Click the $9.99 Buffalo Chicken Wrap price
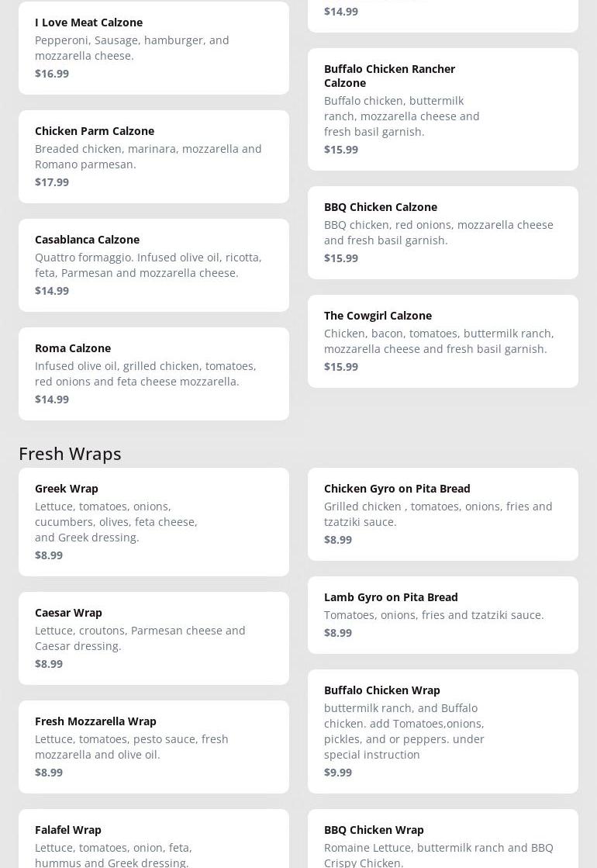 point(338,773)
